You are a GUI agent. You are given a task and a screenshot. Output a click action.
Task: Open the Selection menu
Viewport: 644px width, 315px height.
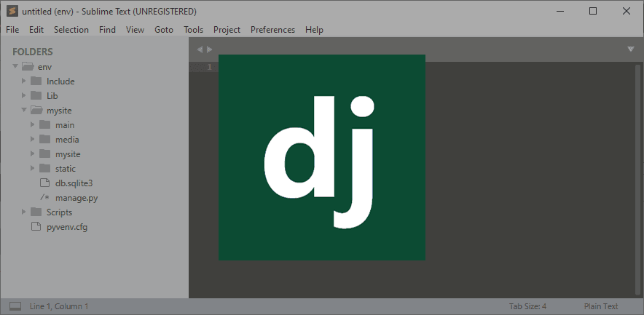(x=71, y=30)
